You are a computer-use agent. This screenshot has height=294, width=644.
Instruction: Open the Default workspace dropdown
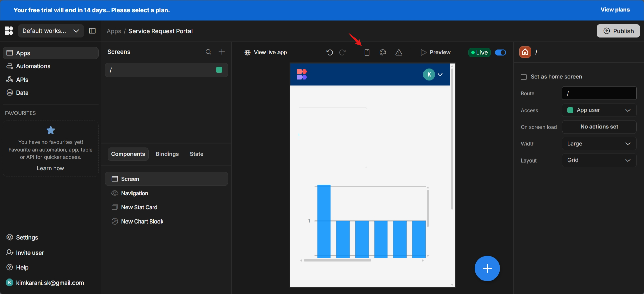51,31
